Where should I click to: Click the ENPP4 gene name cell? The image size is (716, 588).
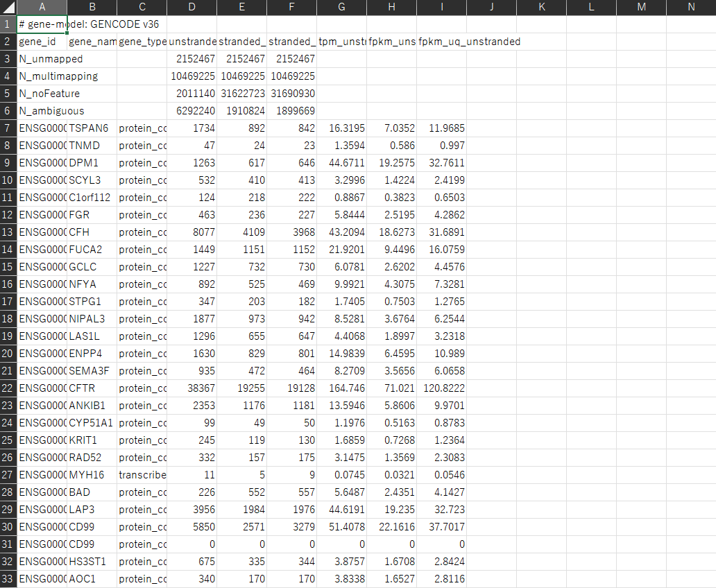point(92,354)
